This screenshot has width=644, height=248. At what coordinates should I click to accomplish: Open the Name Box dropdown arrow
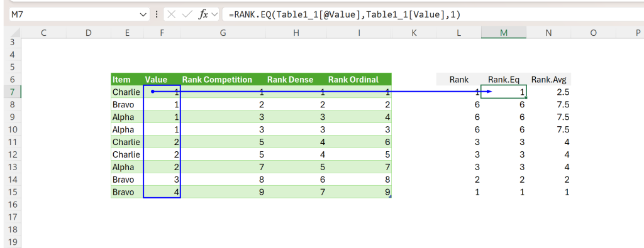point(143,14)
